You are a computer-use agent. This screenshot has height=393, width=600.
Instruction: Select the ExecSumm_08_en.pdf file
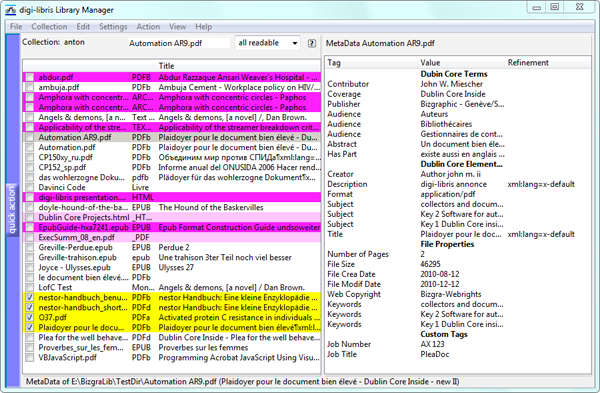(x=77, y=237)
